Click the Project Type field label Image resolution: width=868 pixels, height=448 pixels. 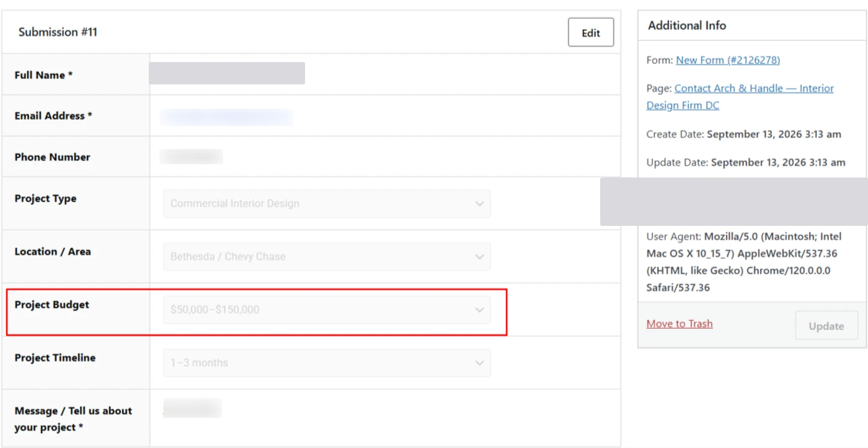46,199
